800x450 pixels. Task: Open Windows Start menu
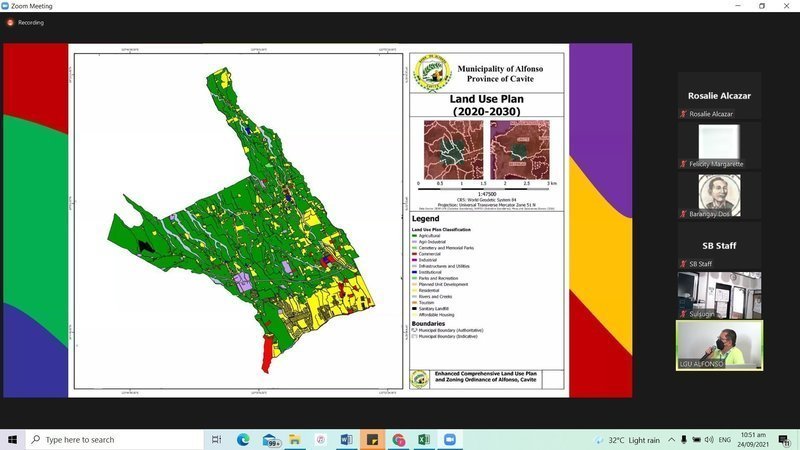tap(13, 439)
